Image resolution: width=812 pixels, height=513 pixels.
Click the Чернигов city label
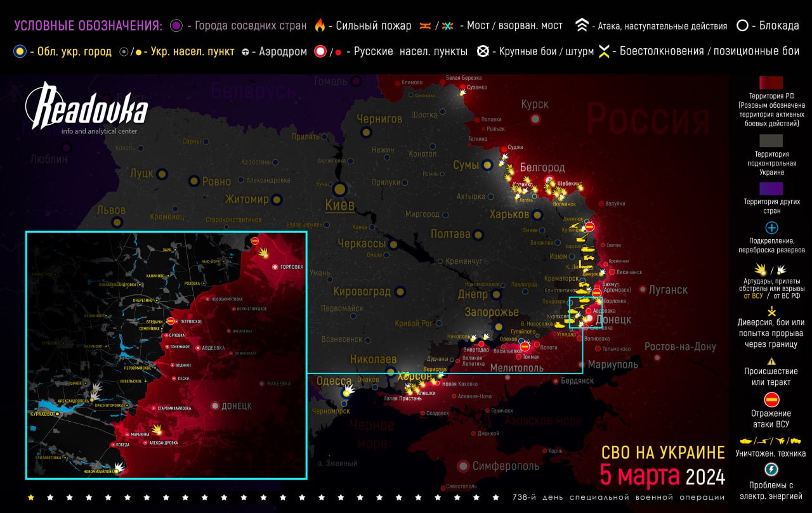(x=379, y=119)
